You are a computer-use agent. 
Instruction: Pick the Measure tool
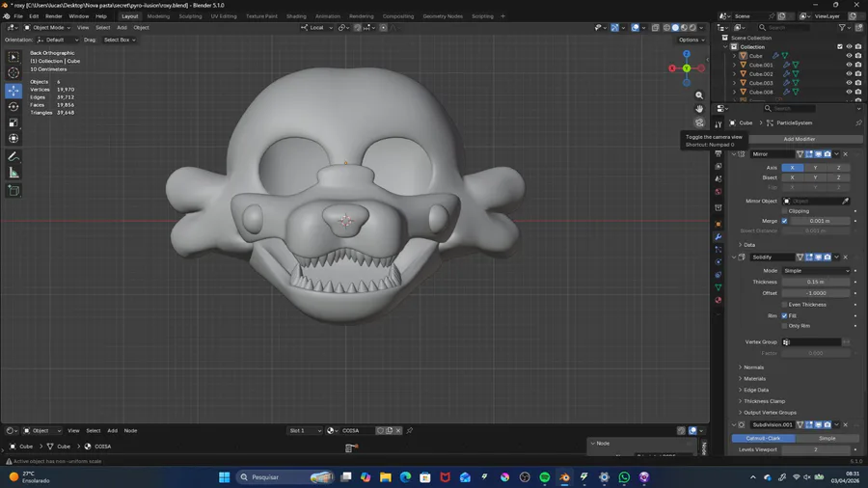pyautogui.click(x=14, y=173)
